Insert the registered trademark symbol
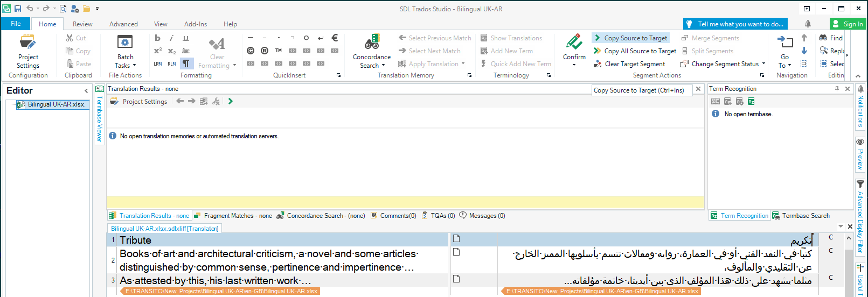 coord(265,51)
